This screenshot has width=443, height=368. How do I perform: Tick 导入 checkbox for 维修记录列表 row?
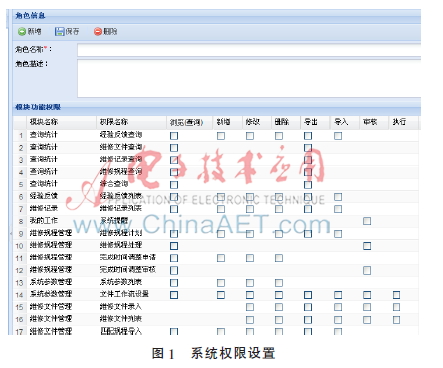point(338,209)
